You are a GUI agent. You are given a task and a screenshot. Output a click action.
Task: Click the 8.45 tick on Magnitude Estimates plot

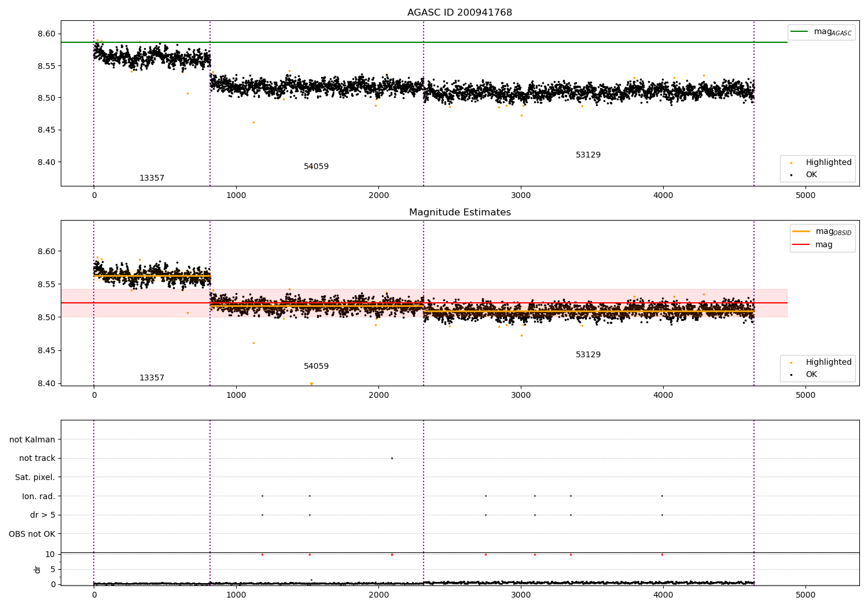click(47, 350)
